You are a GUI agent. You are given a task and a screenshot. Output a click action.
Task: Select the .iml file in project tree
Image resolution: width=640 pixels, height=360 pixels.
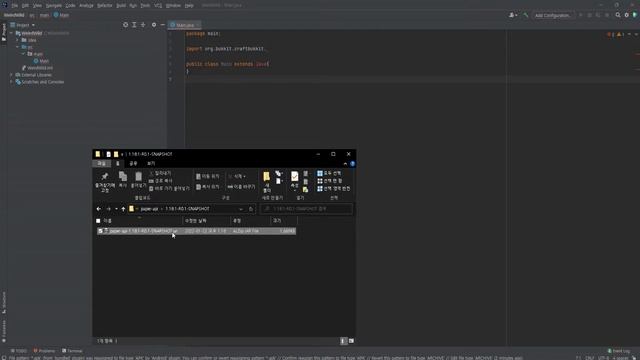point(38,68)
